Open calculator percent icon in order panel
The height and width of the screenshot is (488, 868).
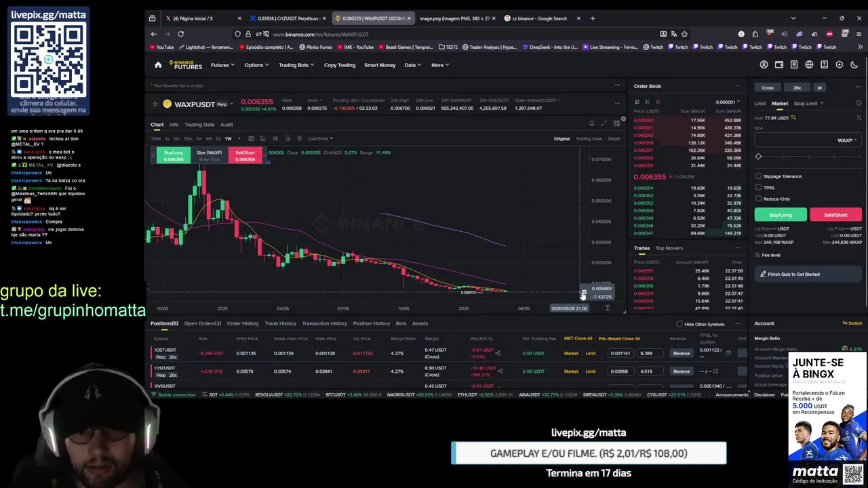(859, 118)
